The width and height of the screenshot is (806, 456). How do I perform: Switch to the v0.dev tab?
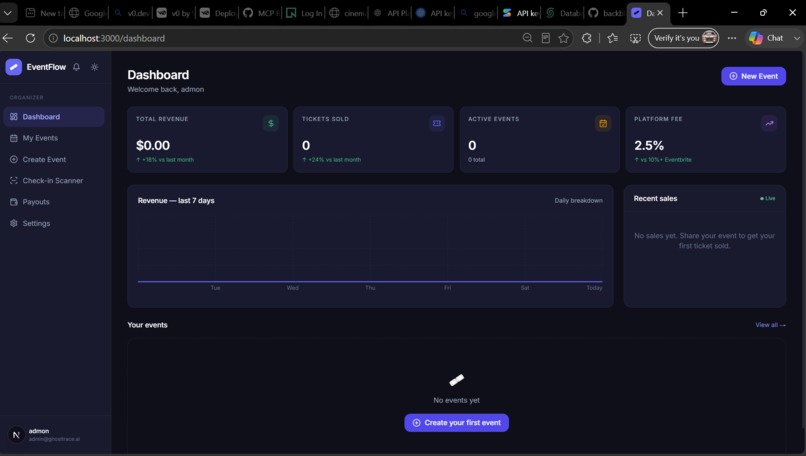point(133,13)
